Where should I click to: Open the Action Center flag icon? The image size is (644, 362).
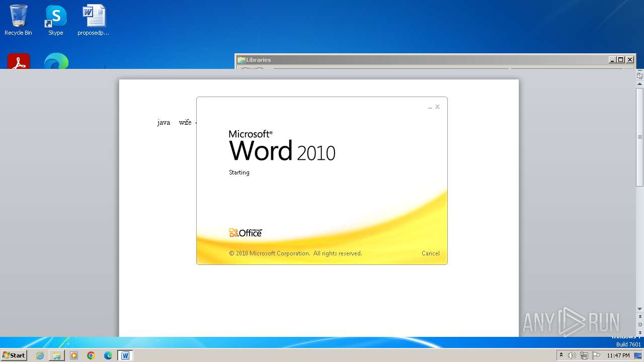point(596,355)
